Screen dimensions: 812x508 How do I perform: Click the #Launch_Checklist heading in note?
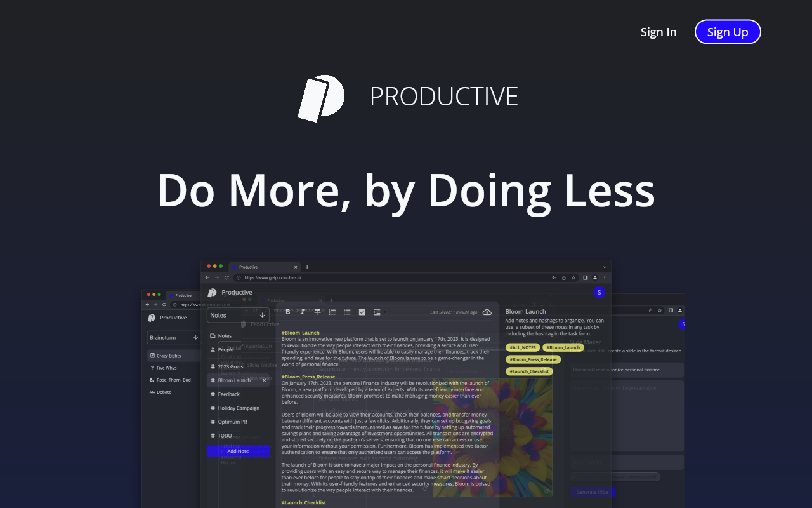[304, 502]
